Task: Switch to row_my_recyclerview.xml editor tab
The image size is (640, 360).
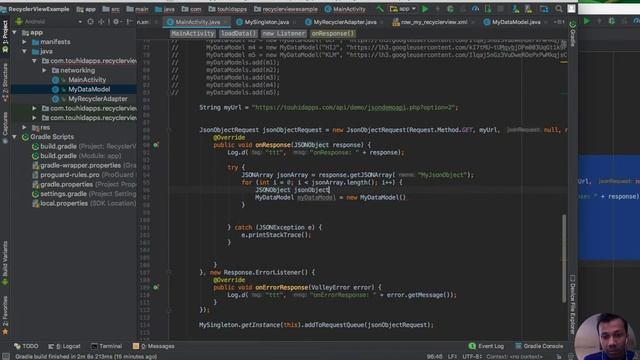Action: pyautogui.click(x=430, y=22)
